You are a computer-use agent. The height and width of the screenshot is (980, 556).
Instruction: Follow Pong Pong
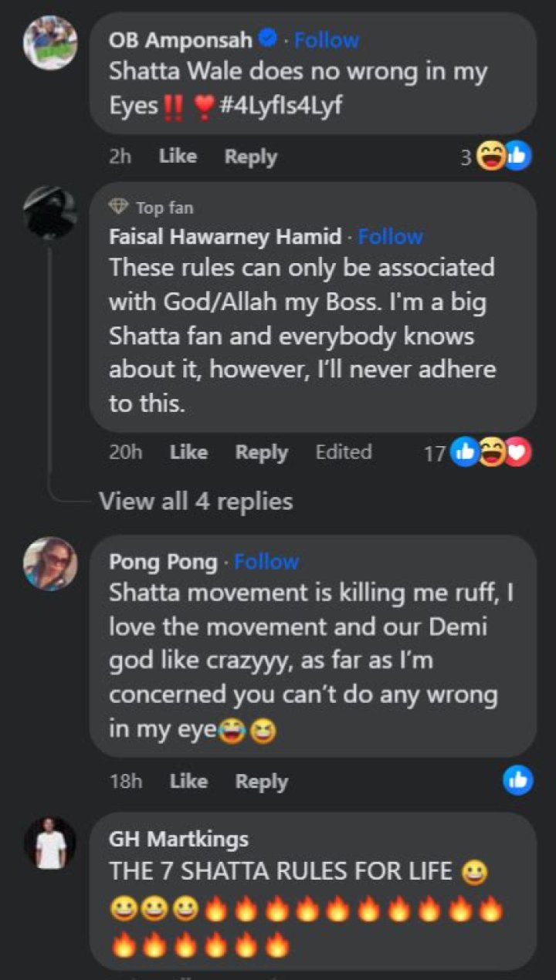coord(266,561)
